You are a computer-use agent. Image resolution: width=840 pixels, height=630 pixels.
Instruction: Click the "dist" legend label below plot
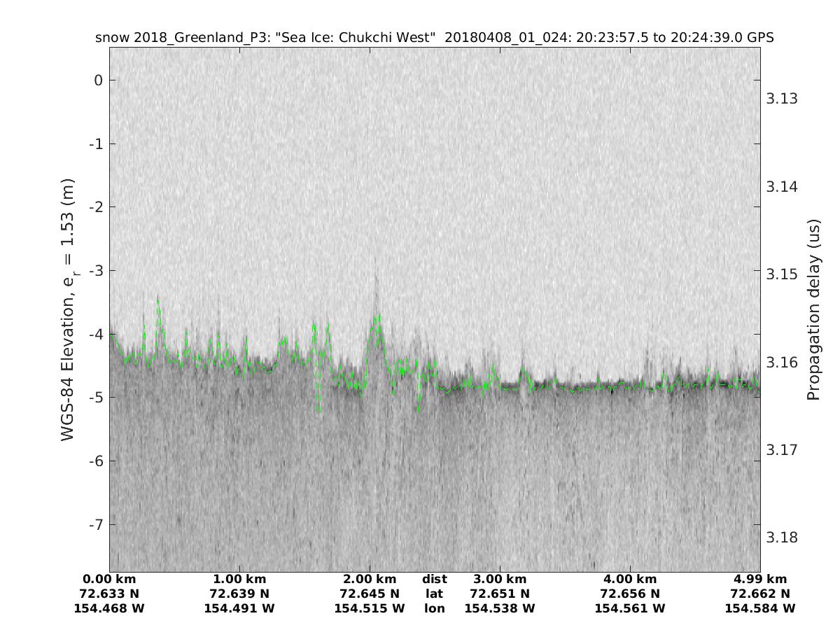[x=434, y=579]
